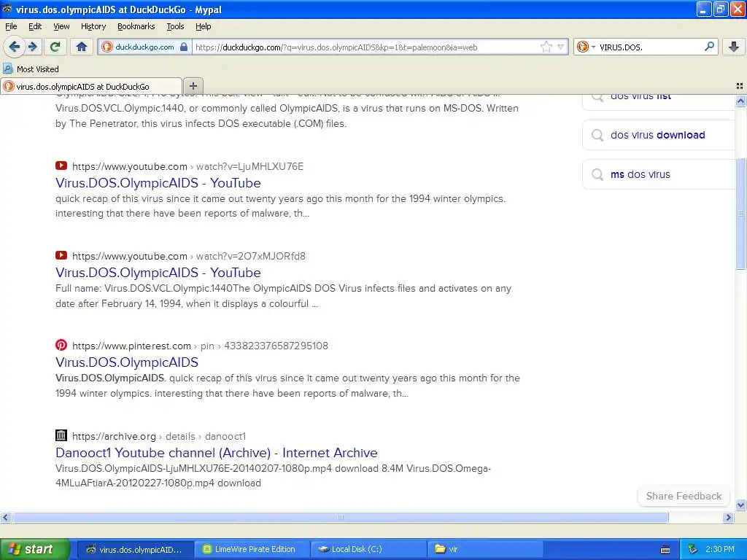Click the horizontal scrollbar thumb
The width and height of the screenshot is (747, 560).
click(340, 517)
